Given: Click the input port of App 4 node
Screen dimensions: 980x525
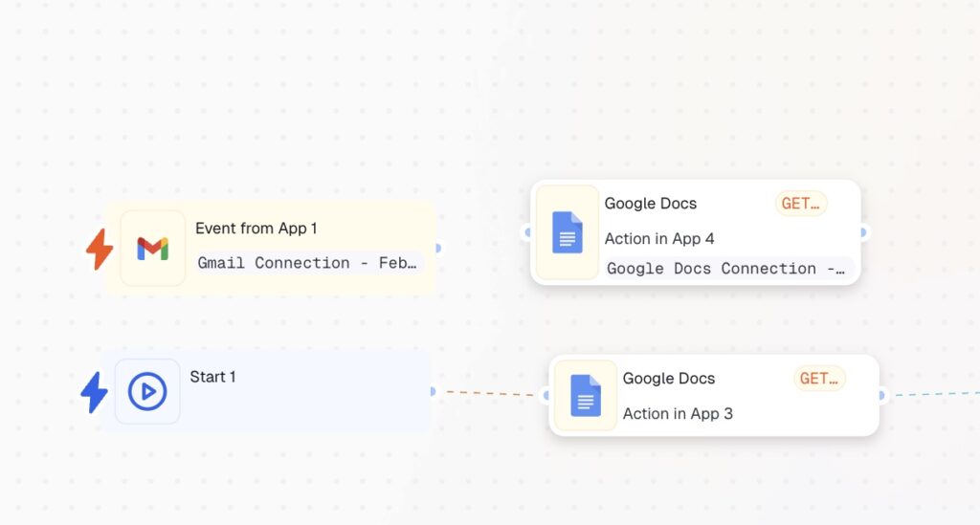Looking at the screenshot, I should pyautogui.click(x=527, y=232).
